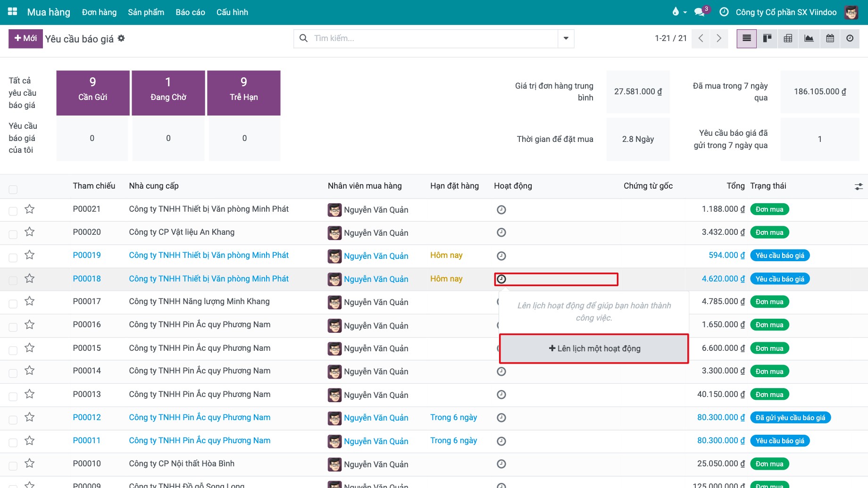Go to the previous page of records
This screenshot has height=488, width=868.
click(x=701, y=39)
